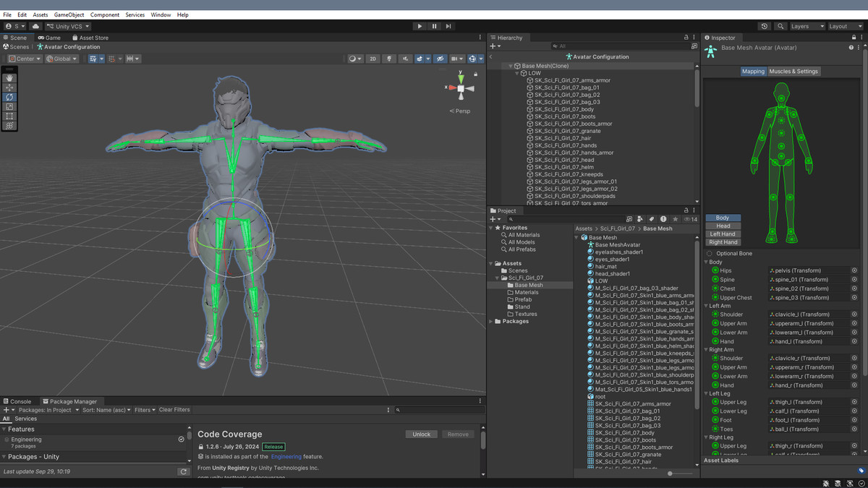868x488 pixels.
Task: Select the Move tool in Scene toolbar
Action: point(9,87)
